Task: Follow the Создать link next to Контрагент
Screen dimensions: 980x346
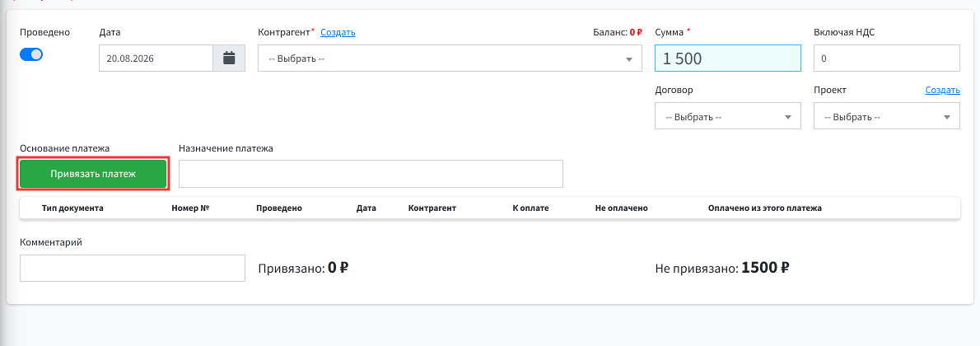Action: (x=338, y=32)
